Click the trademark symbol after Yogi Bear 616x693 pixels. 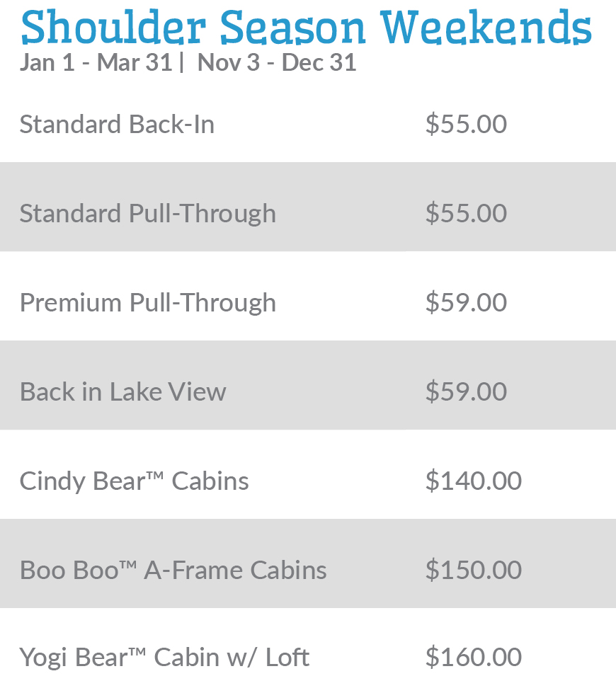[137, 653]
